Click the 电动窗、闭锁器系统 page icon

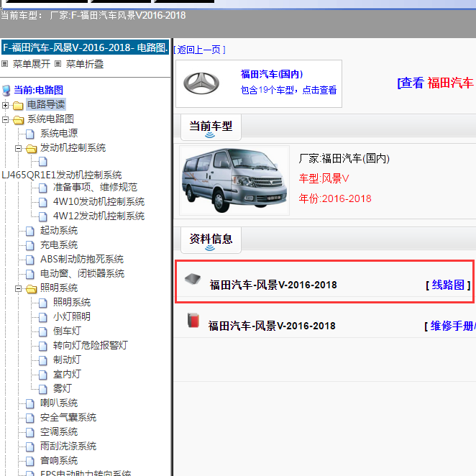29,274
